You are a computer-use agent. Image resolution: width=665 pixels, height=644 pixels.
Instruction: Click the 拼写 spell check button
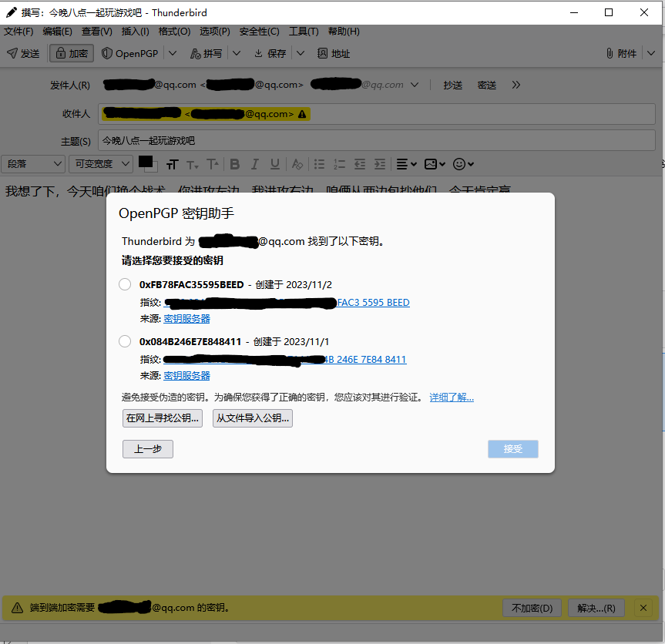point(206,53)
